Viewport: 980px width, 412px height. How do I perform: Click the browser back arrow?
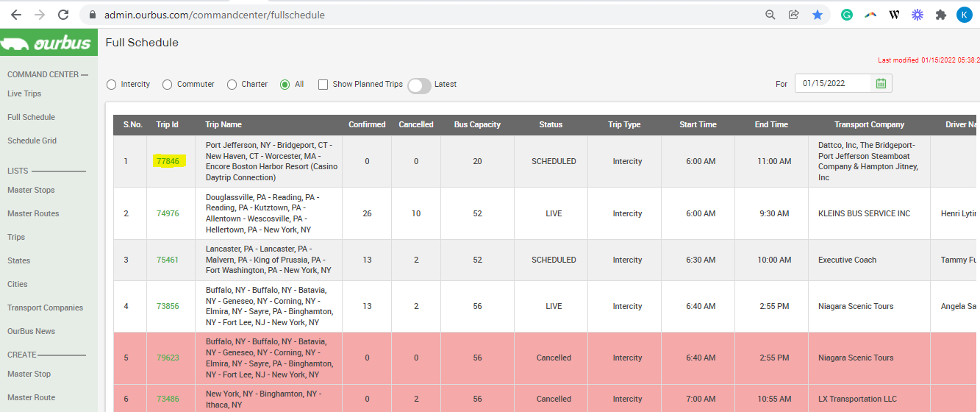[15, 15]
